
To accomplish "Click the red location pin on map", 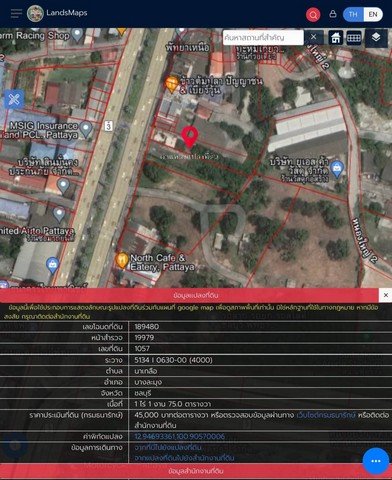I will (190, 137).
